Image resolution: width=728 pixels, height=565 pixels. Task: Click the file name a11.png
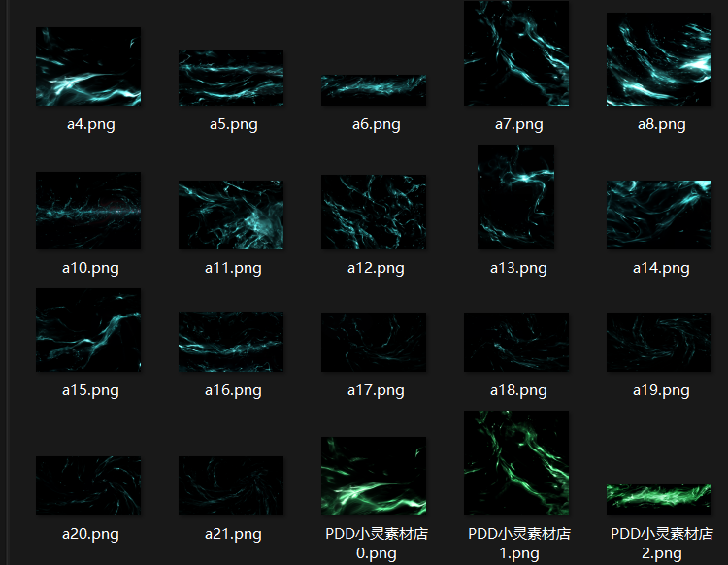233,268
